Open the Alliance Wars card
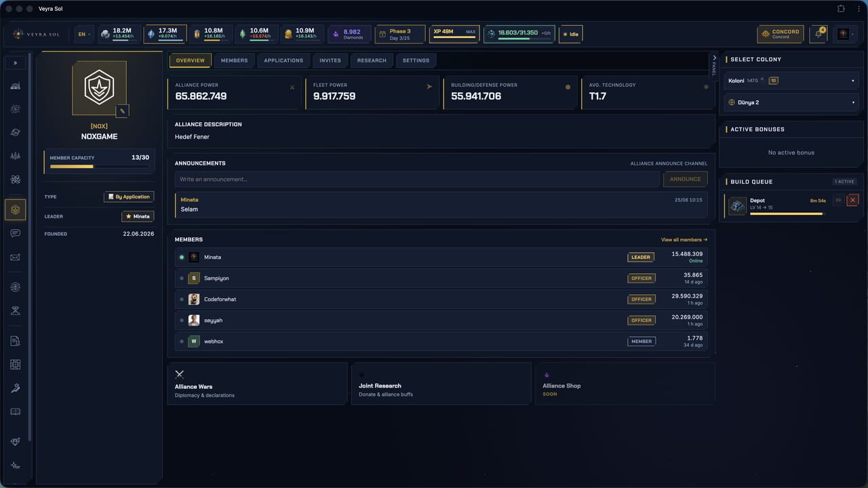Screen dimensions: 868x488 (x=257, y=384)
